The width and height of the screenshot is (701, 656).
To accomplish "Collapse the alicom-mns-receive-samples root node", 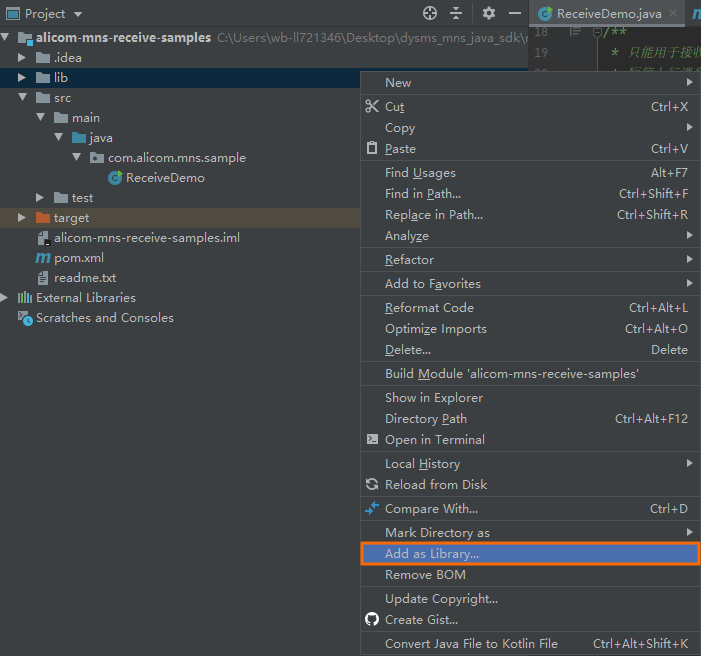I will 5,37.
